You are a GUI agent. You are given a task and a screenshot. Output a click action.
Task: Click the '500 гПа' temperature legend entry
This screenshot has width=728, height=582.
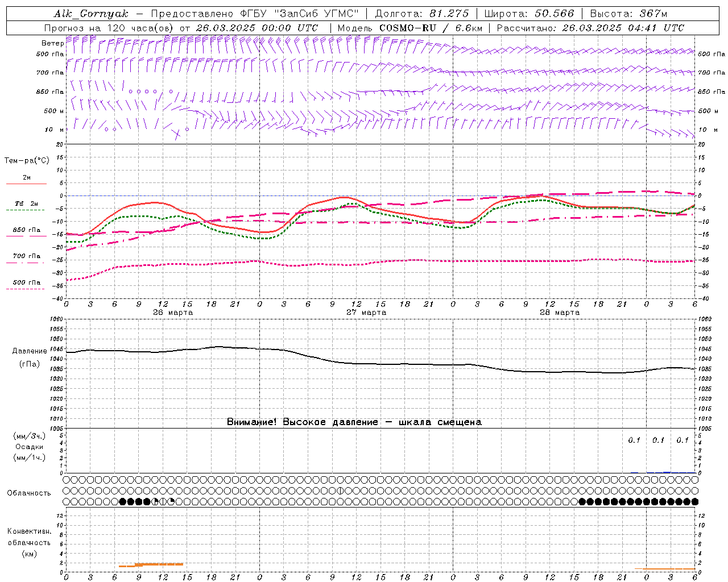(27, 282)
